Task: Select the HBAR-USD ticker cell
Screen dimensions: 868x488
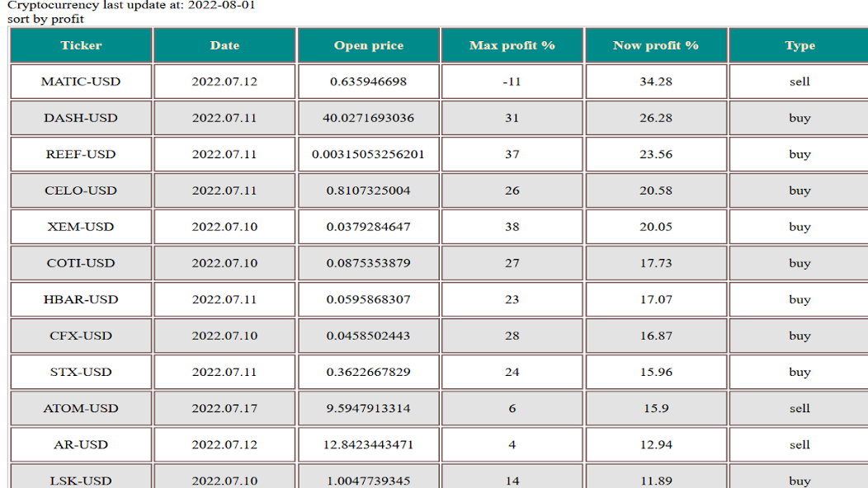Action: 81,299
